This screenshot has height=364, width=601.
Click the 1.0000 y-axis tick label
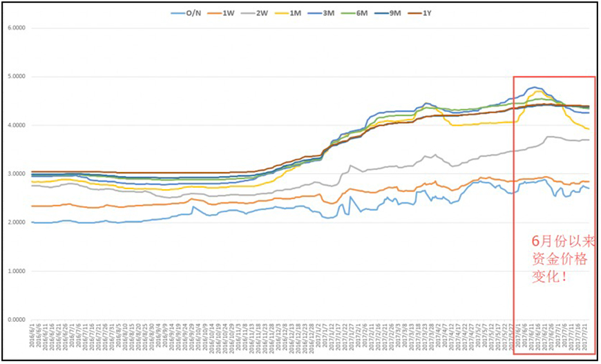click(16, 271)
